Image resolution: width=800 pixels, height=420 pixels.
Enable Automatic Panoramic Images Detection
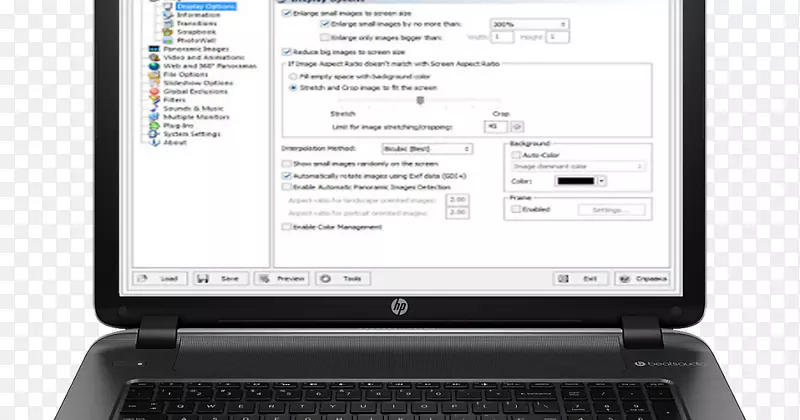(x=287, y=187)
